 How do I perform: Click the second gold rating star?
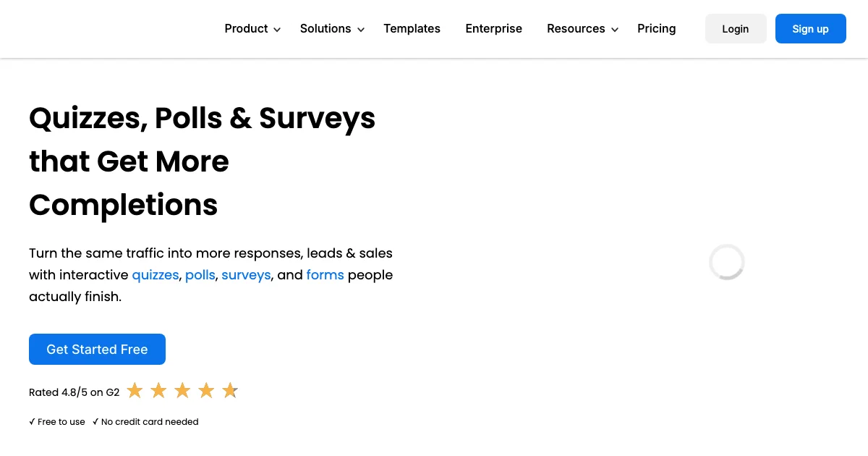[158, 391]
